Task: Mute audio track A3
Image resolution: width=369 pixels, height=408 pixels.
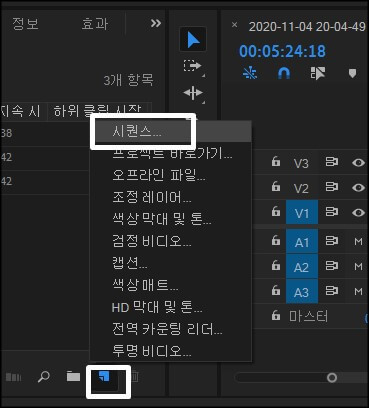Action: point(358,291)
